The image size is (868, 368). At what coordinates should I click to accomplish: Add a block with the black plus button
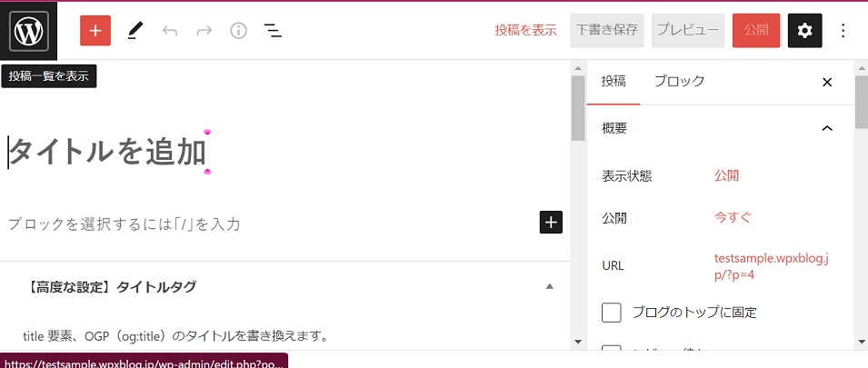(551, 223)
